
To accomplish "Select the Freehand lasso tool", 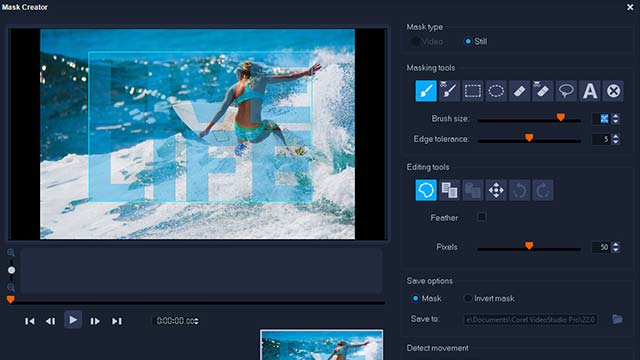I will pos(566,91).
